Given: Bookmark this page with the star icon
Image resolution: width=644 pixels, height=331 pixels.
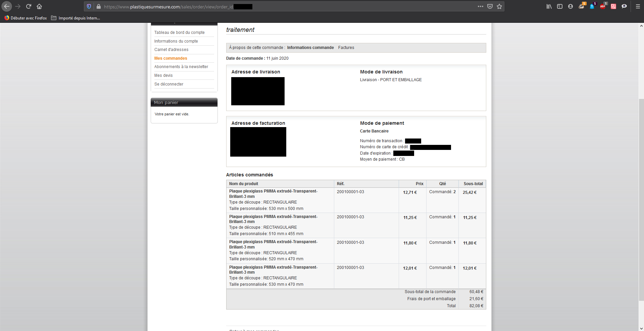Looking at the screenshot, I should click(x=499, y=6).
